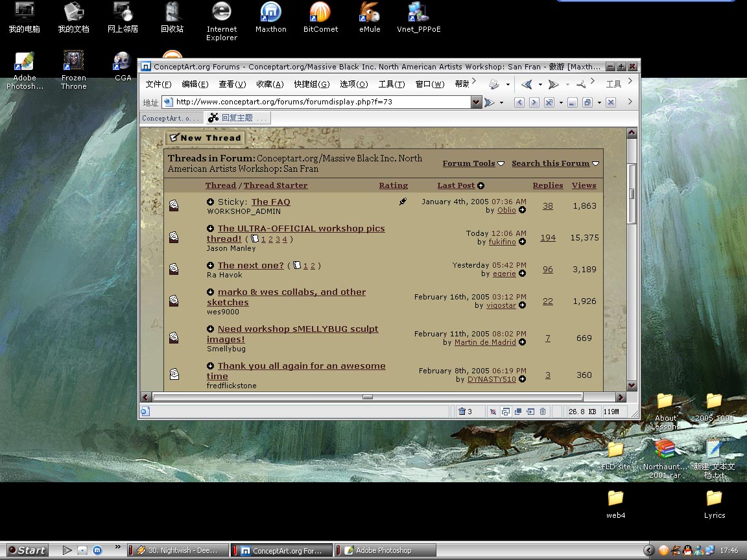The height and width of the screenshot is (560, 747).
Task: Click the restore tab window icon
Action: click(x=587, y=102)
